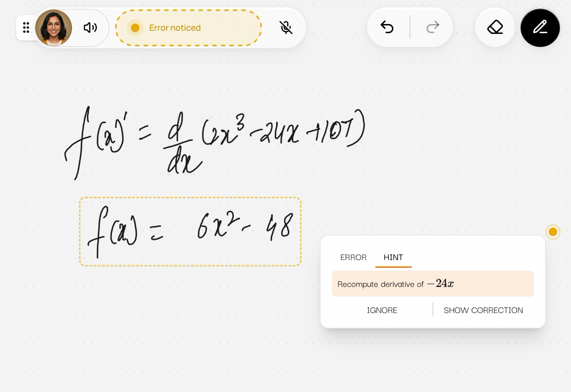Click the 'Error noticed' status pill
571x392 pixels.
pos(188,28)
